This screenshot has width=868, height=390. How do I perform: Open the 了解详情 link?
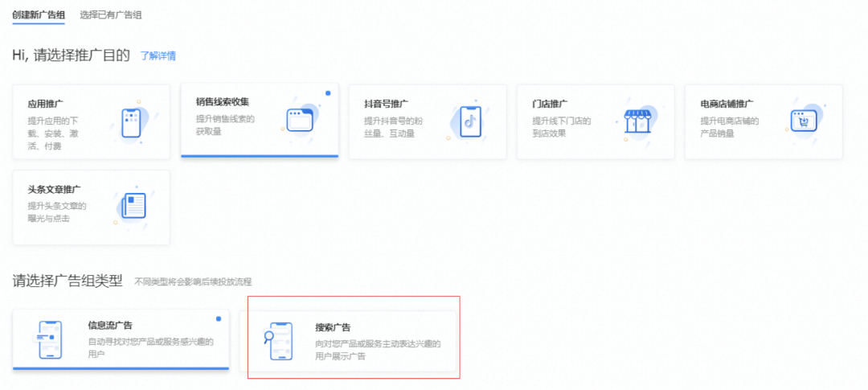(x=158, y=56)
